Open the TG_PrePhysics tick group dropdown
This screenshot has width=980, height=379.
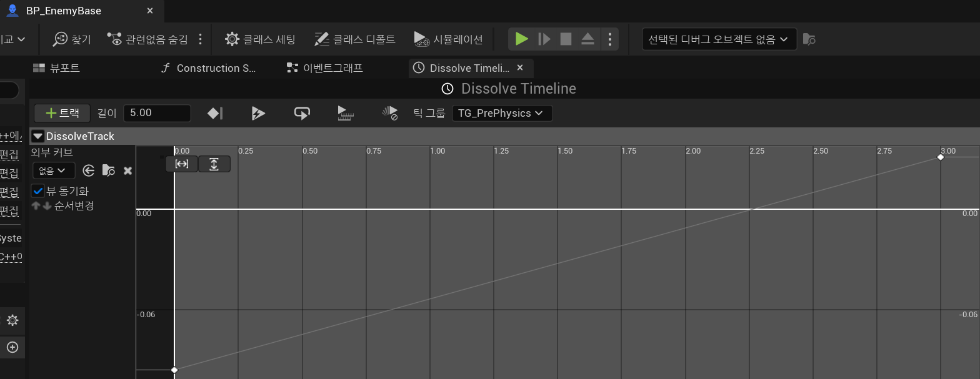coord(502,113)
